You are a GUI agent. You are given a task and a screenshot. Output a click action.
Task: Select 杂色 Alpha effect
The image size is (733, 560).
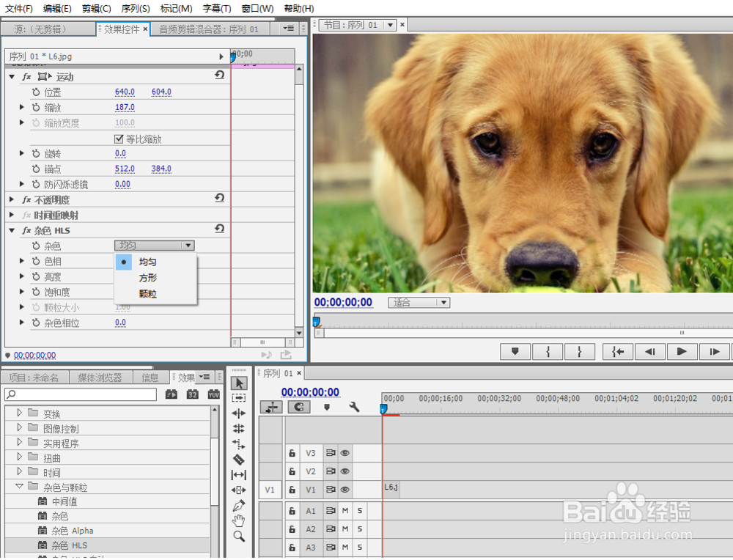(72, 531)
